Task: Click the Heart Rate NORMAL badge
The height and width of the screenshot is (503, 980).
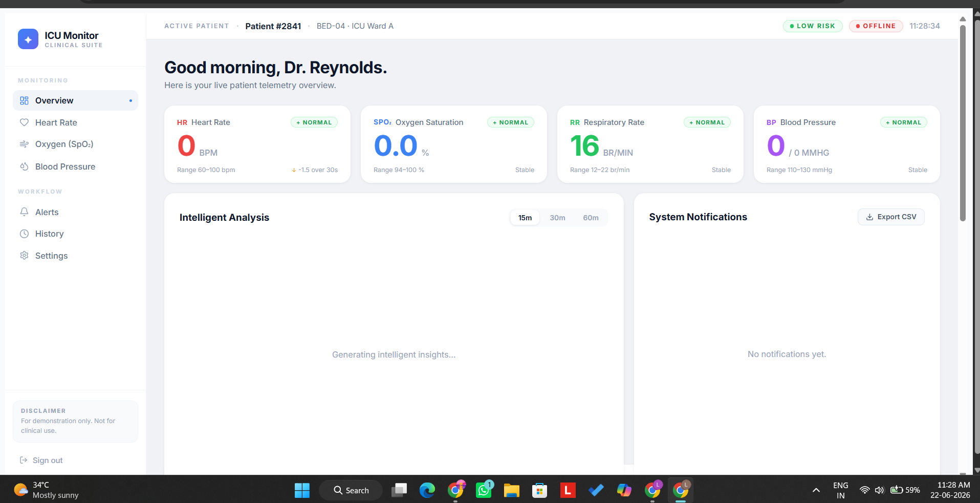Action: [x=314, y=122]
